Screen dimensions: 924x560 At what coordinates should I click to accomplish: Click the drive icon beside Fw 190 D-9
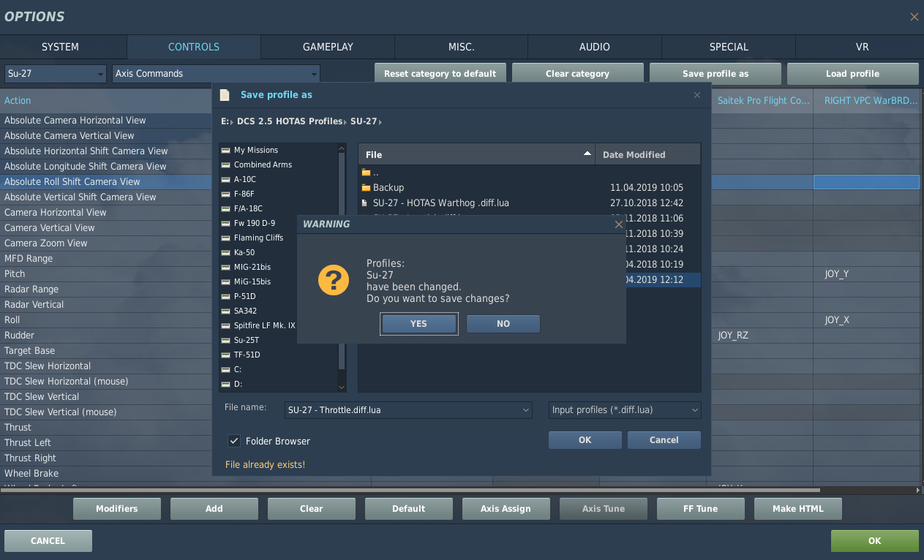pyautogui.click(x=226, y=223)
